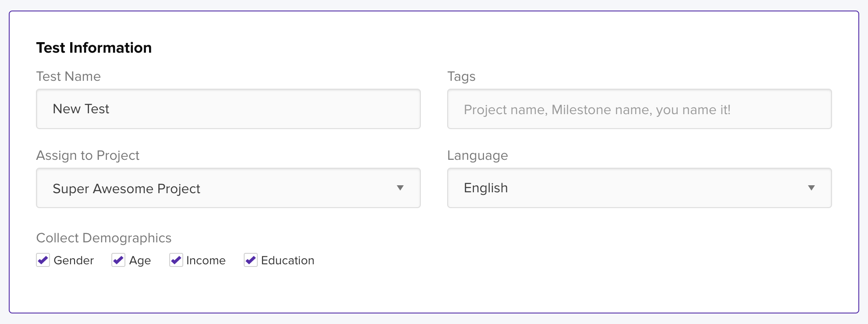Click the Test Name input containing New Test
The image size is (868, 324).
point(228,109)
